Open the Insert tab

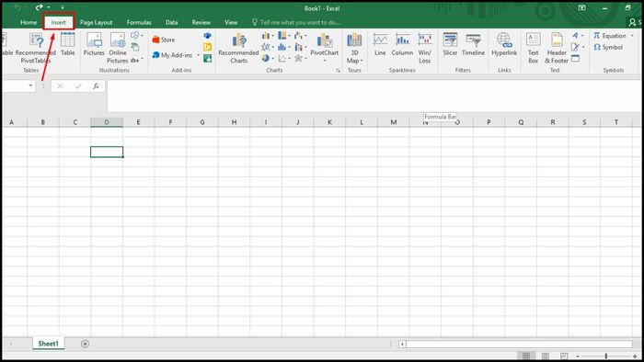point(58,22)
